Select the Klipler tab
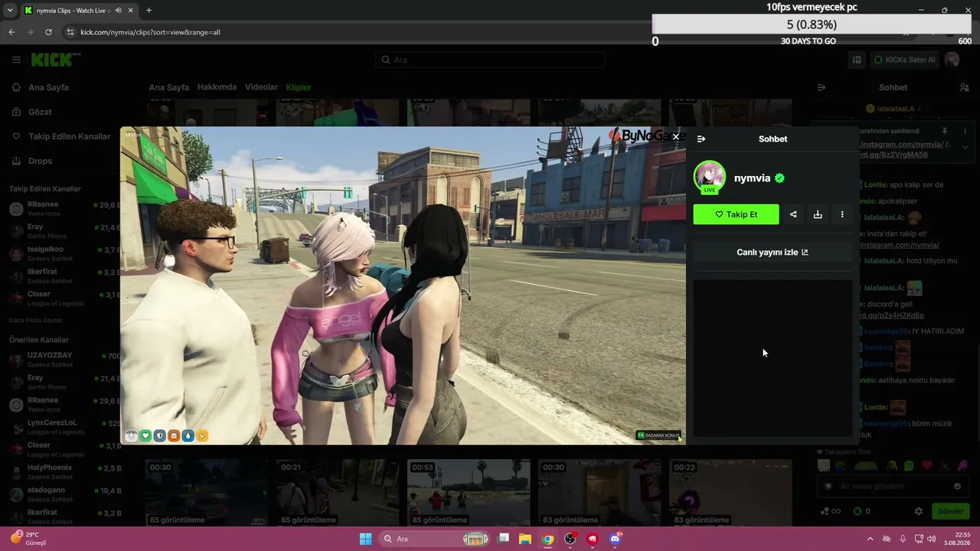Screen dimensions: 980x551 click(x=299, y=87)
